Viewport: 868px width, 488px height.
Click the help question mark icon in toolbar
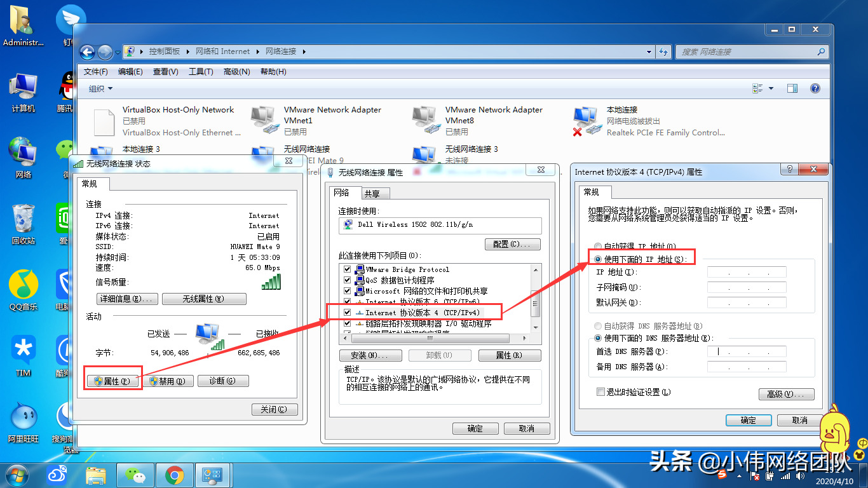click(x=815, y=89)
